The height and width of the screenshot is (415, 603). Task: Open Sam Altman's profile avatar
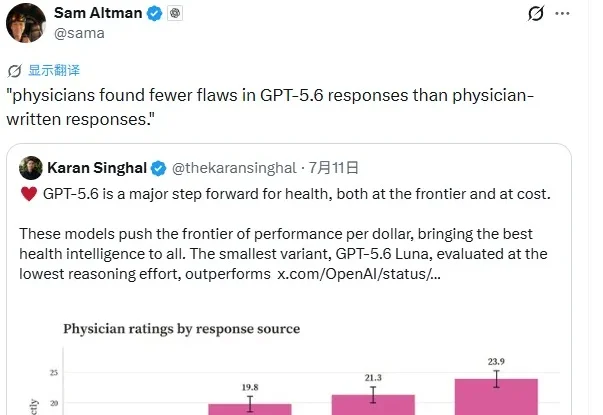[26, 23]
